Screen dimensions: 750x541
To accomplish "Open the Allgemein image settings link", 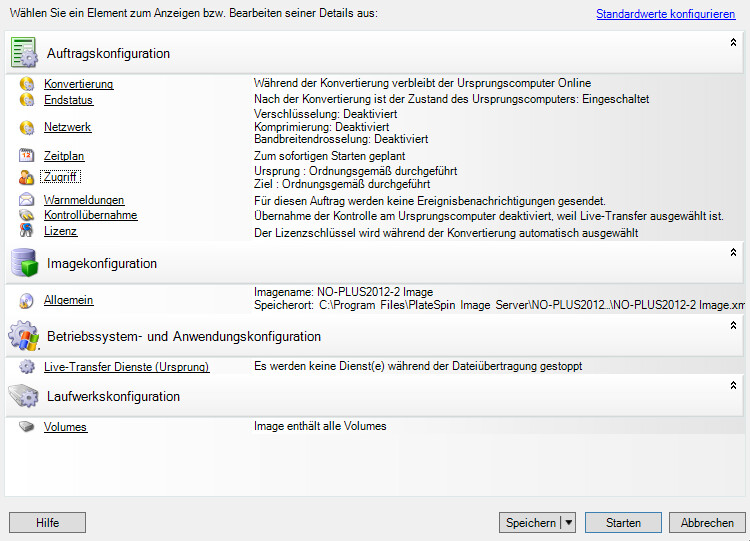I will [69, 300].
